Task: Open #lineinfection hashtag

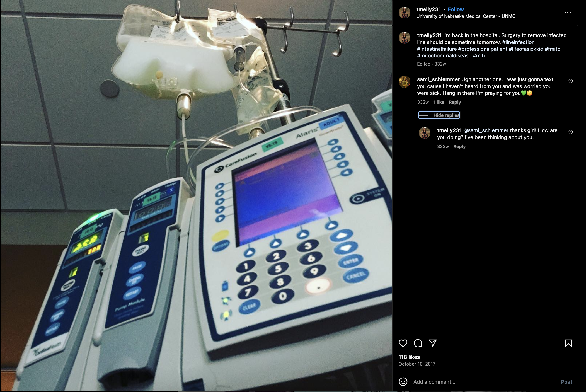Action: coord(519,42)
